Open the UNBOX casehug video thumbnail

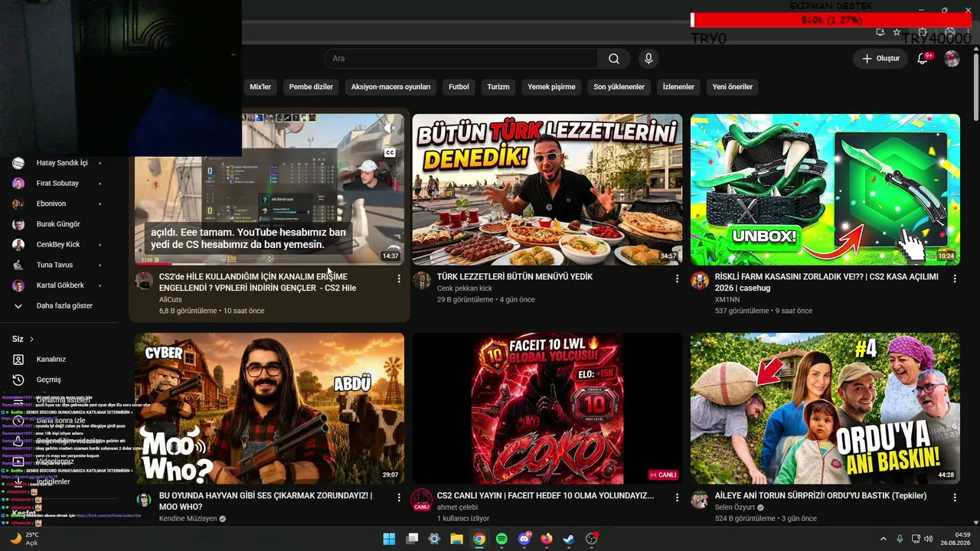(825, 190)
